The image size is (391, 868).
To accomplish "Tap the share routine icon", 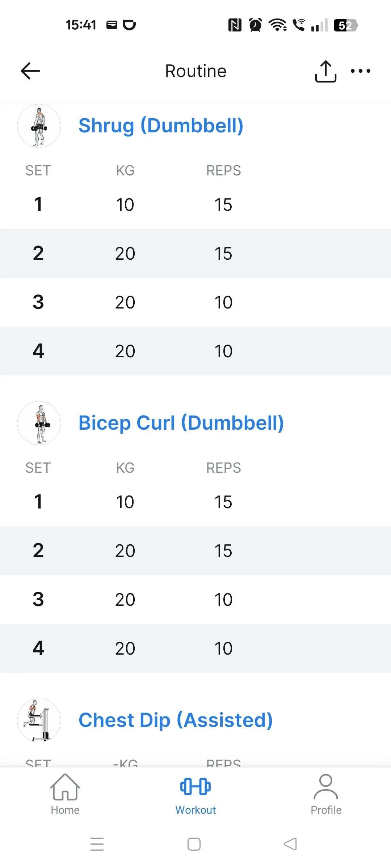I will 325,71.
